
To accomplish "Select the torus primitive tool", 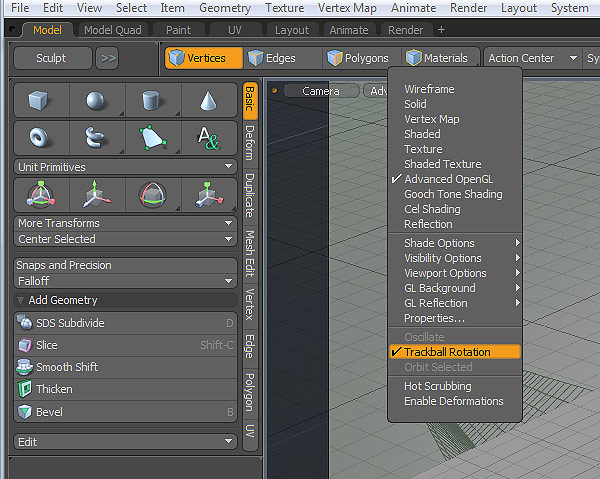I will coord(41,138).
